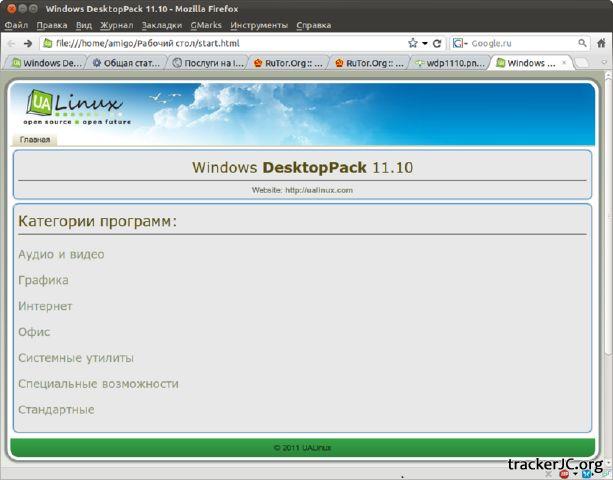The height and width of the screenshot is (480, 613).
Task: Open the new tab button after tabs
Action: point(581,63)
